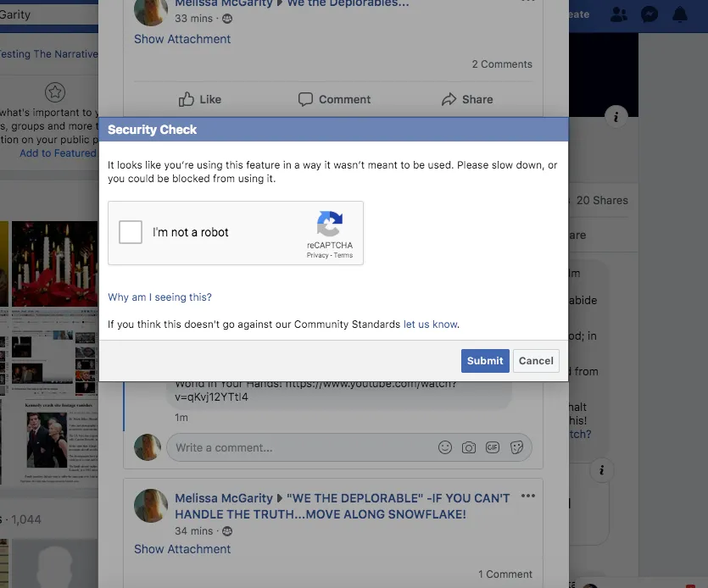Click the commenter profile picture beside the comment box

click(148, 447)
